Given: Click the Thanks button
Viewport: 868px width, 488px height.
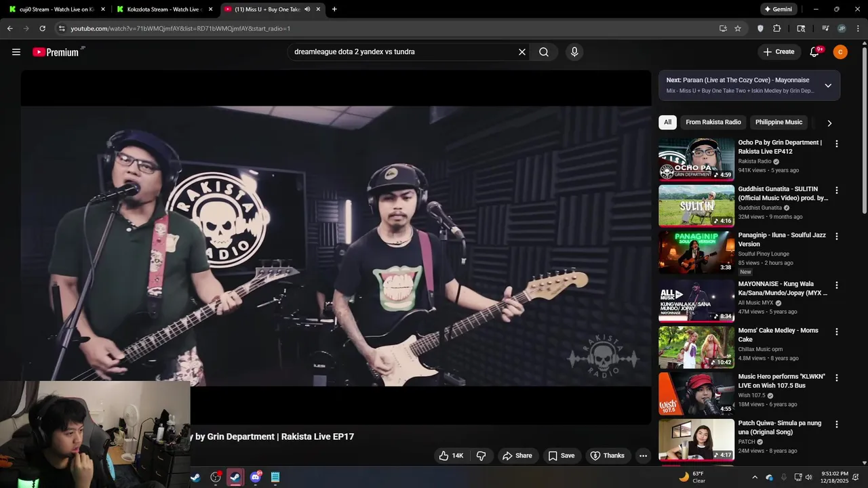Looking at the screenshot, I should coord(608,455).
